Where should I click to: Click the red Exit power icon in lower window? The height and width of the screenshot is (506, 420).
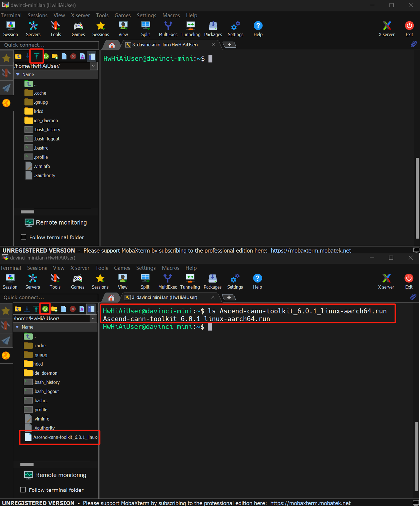409,281
